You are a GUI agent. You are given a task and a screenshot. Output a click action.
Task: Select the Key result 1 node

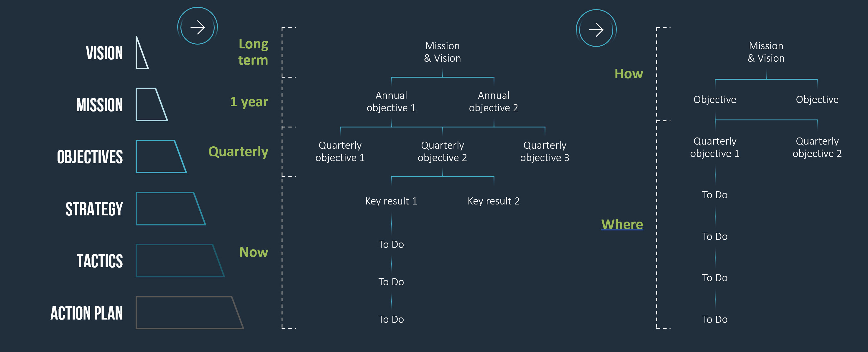click(x=391, y=201)
